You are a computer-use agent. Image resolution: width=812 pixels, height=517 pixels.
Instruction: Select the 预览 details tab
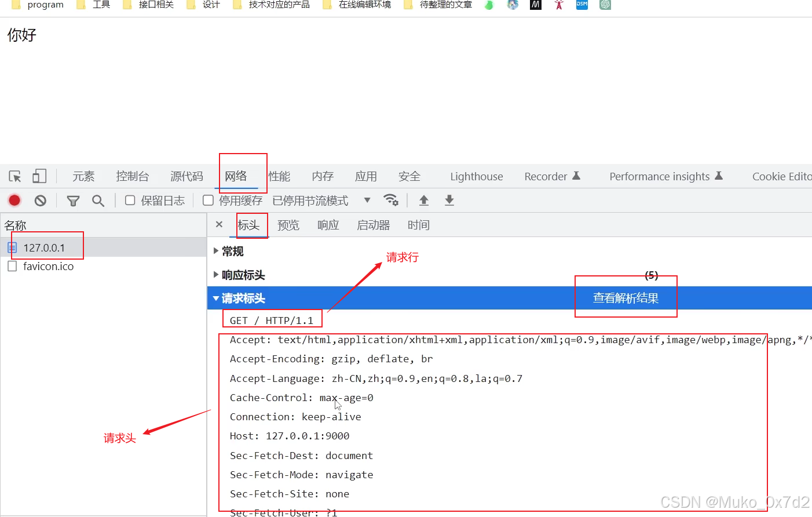288,225
